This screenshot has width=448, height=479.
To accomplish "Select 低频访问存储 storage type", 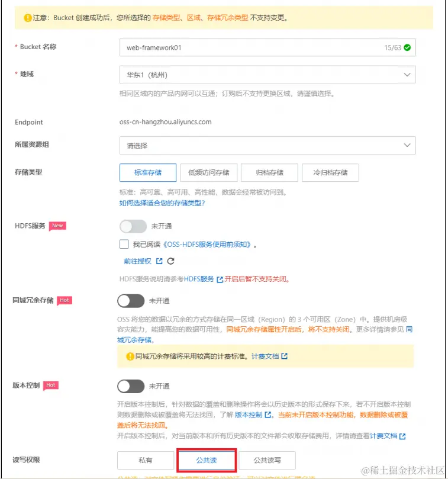I will coord(208,173).
